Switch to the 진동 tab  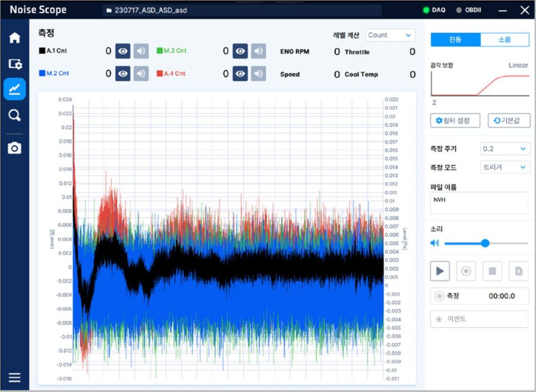pyautogui.click(x=455, y=40)
